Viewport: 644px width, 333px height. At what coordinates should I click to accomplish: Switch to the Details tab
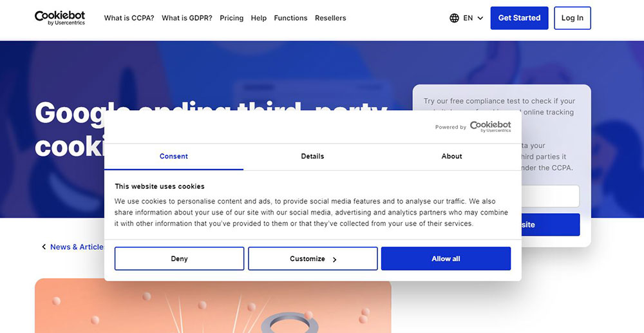tap(312, 157)
